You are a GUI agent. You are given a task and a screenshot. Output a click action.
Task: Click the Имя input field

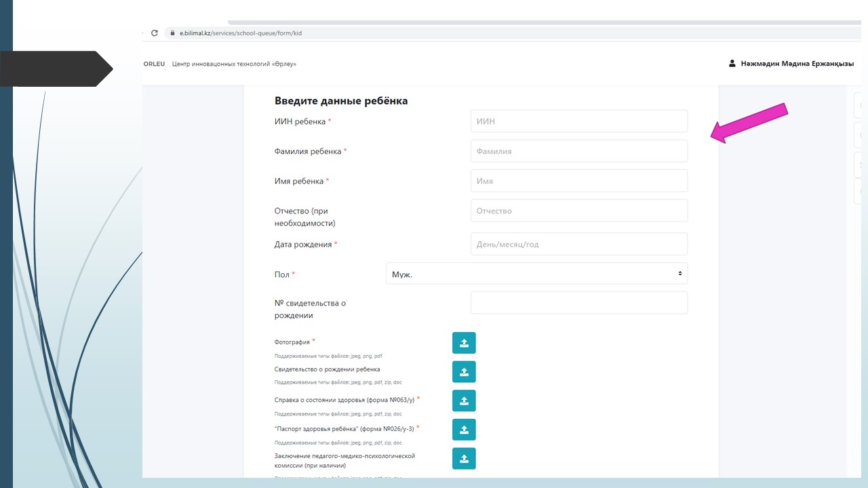[579, 181]
